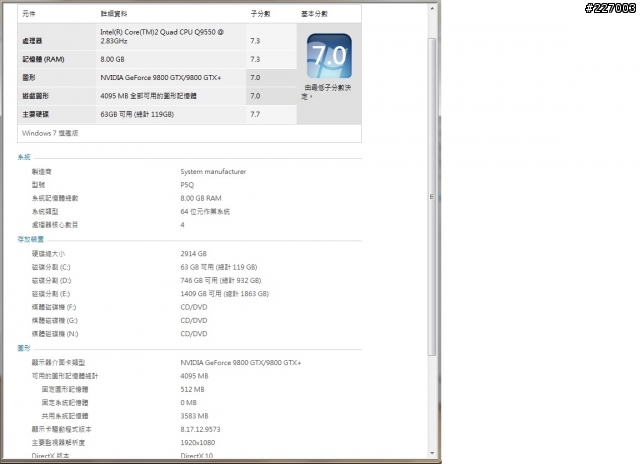Click 746 GB 可用 (總計 932 GB) value
The height and width of the screenshot is (464, 640).
pyautogui.click(x=220, y=281)
